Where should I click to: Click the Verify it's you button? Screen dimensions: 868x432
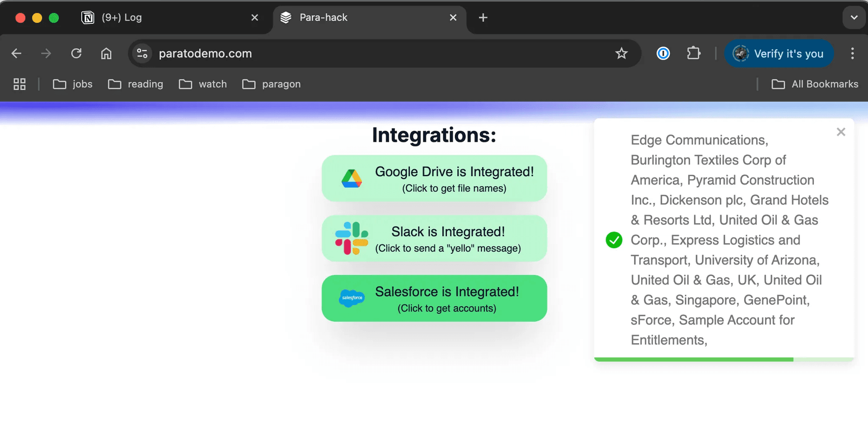(779, 53)
